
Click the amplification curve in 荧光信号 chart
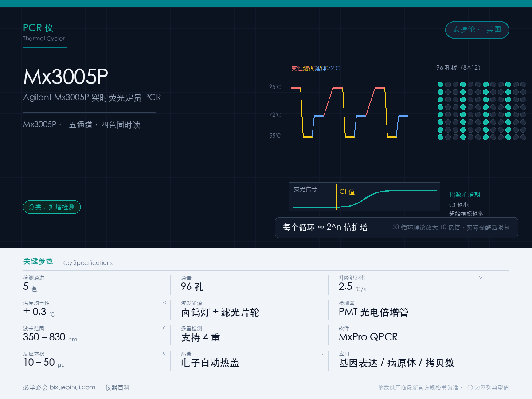364,199
